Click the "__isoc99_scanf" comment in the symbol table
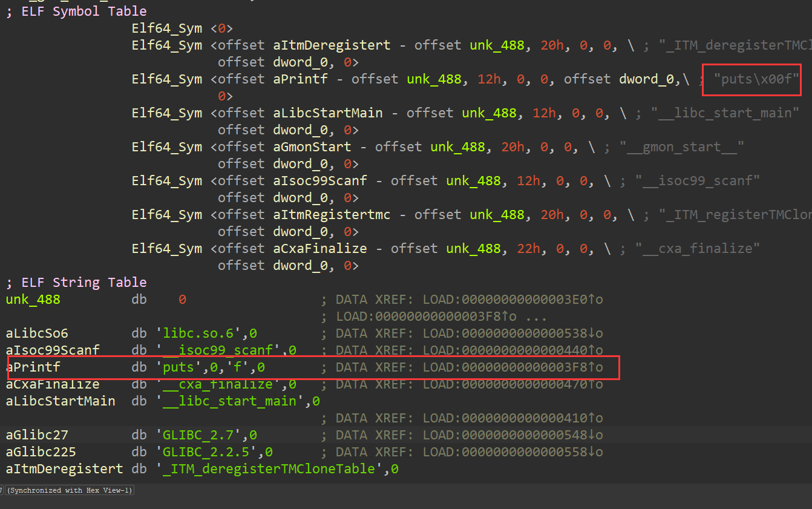This screenshot has height=509, width=812. point(698,181)
